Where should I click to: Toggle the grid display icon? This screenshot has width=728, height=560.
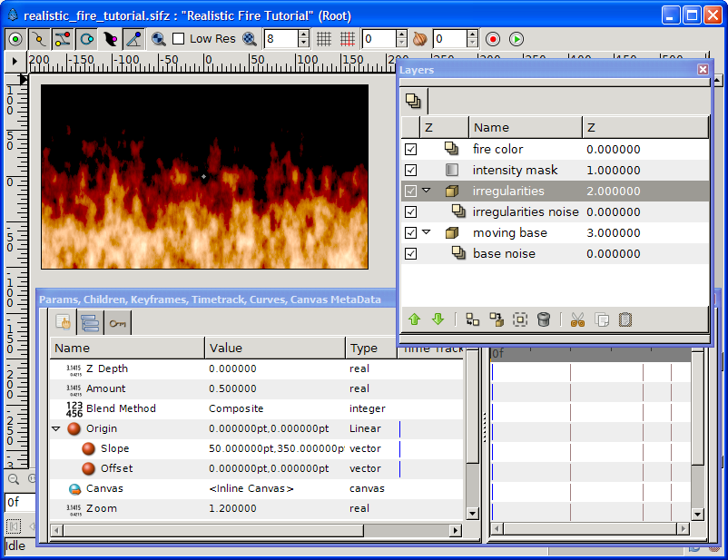[x=324, y=39]
